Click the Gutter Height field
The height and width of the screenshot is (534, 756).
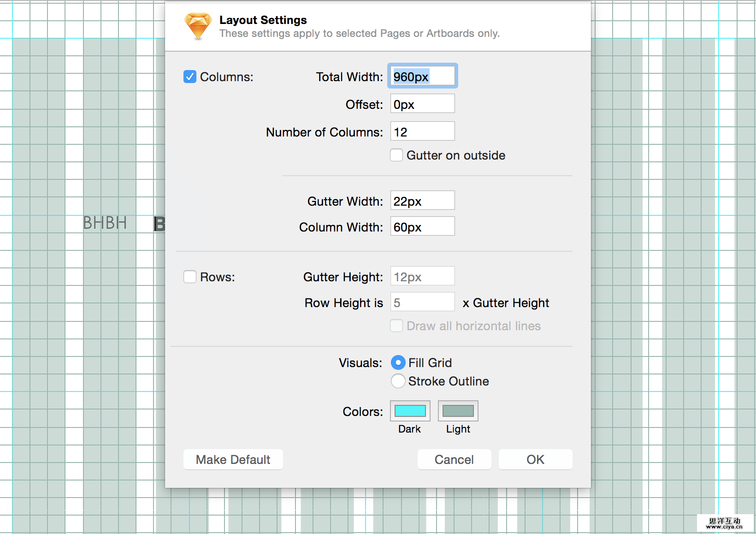point(422,276)
